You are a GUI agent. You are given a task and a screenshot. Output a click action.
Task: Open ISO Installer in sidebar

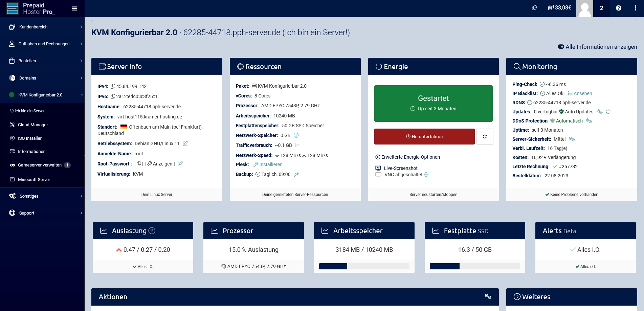coord(30,138)
